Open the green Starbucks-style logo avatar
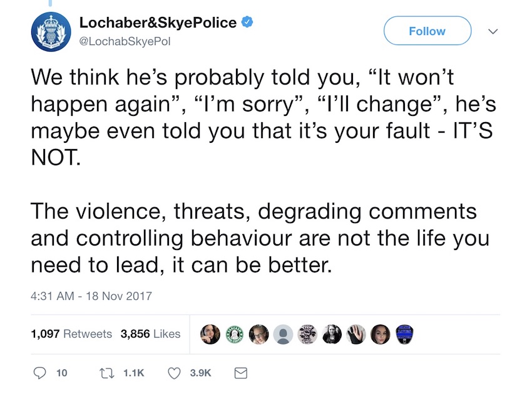Viewport: 532px width, 404px height. point(235,334)
